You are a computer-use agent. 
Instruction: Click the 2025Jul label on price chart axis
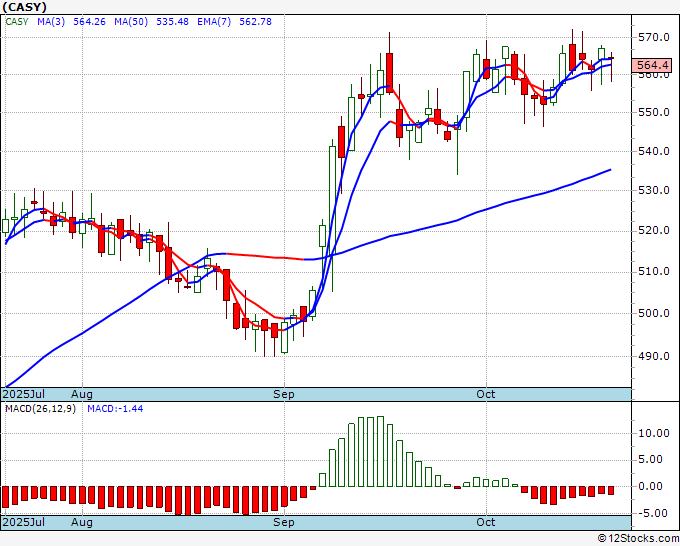tap(24, 394)
